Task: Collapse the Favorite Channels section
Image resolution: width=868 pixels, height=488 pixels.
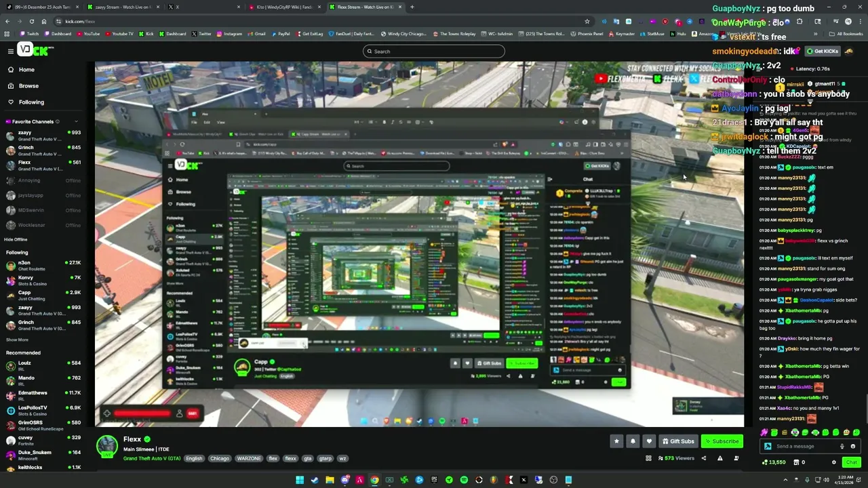Action: pos(78,122)
